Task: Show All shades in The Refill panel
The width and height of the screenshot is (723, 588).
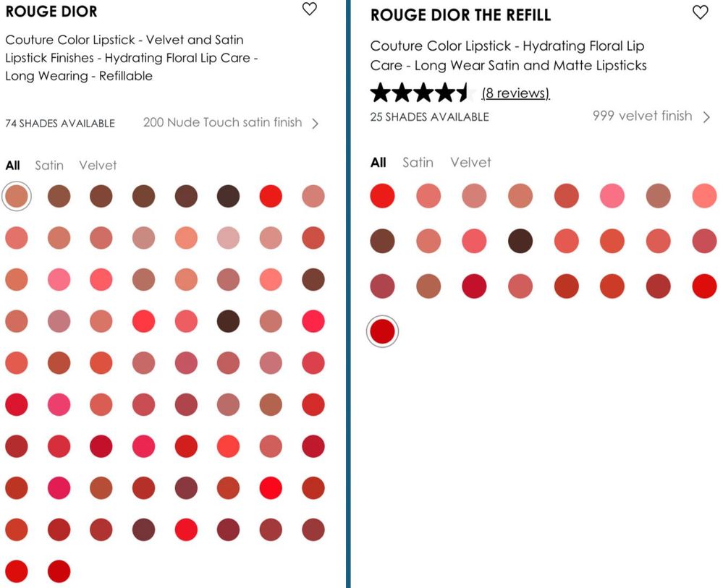Action: [x=378, y=163]
